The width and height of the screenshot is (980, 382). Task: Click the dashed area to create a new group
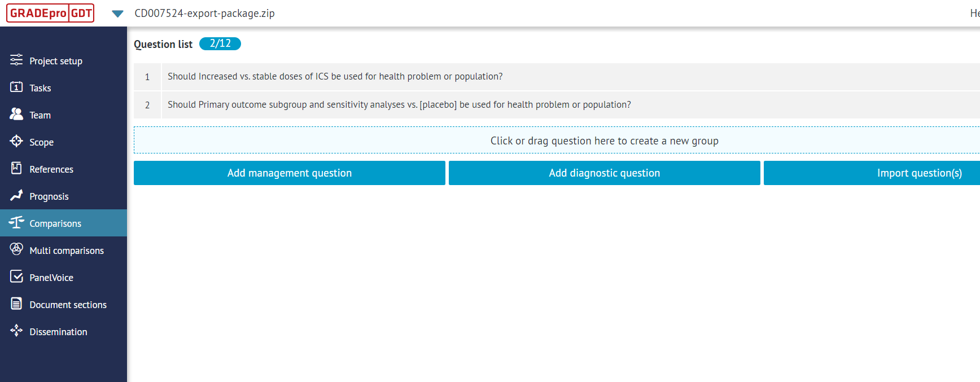click(x=604, y=140)
